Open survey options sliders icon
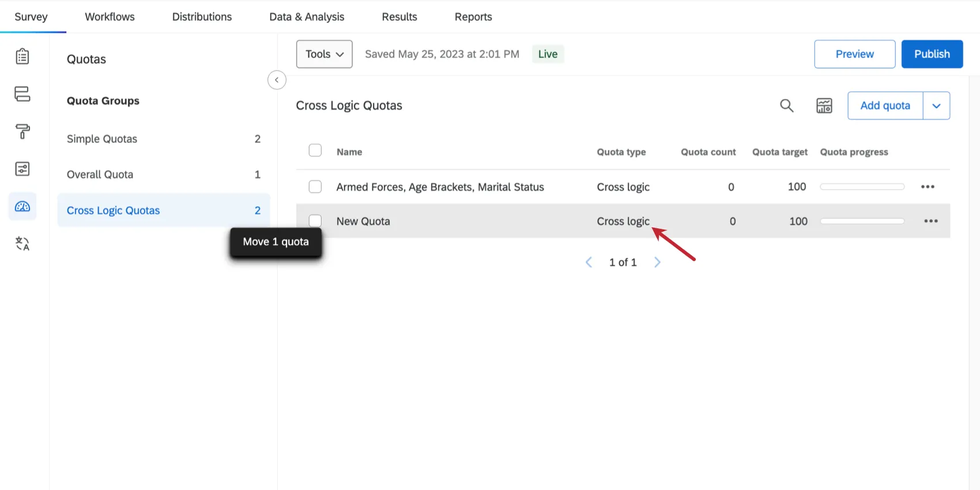 [x=22, y=169]
